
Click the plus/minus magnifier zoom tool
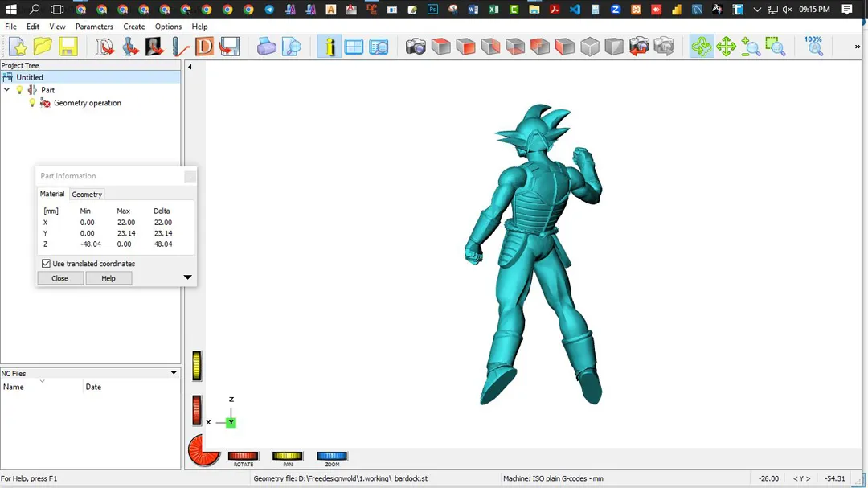pyautogui.click(x=751, y=47)
